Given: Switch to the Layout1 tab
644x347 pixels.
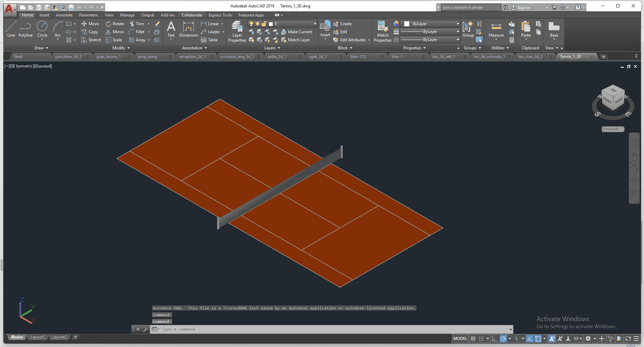Looking at the screenshot, I should coord(37,337).
